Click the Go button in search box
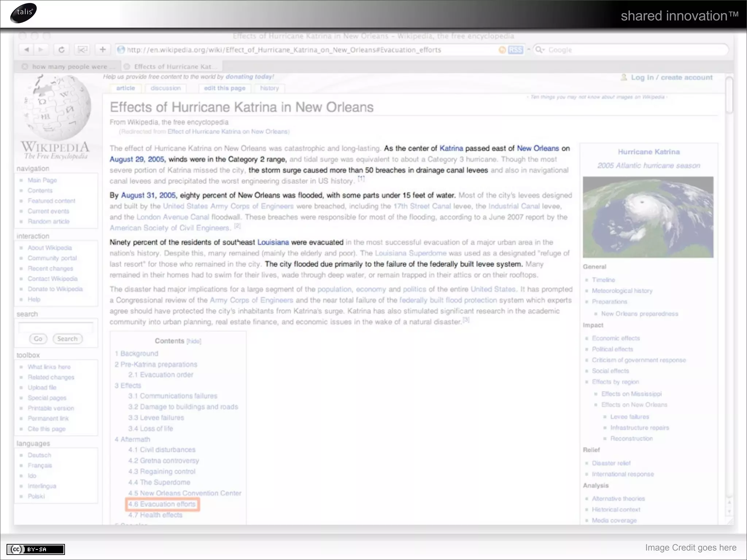This screenshot has width=747, height=560. point(38,339)
